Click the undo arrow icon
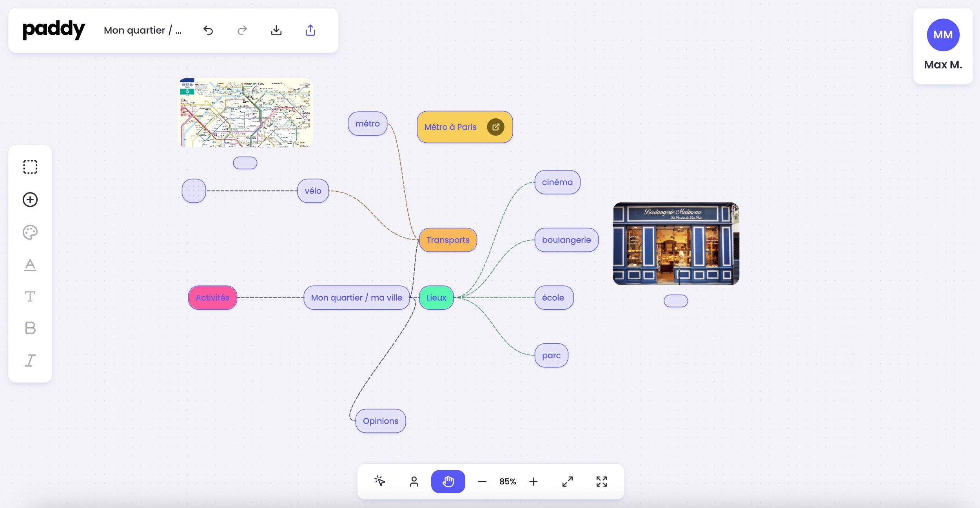 pos(208,30)
